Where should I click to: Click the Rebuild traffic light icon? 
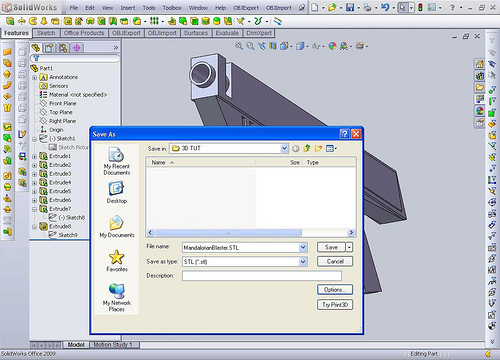(x=420, y=7)
